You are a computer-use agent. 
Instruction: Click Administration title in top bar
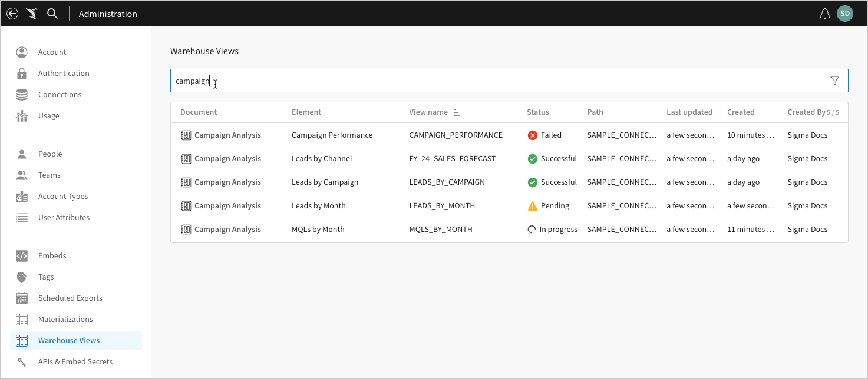[108, 14]
